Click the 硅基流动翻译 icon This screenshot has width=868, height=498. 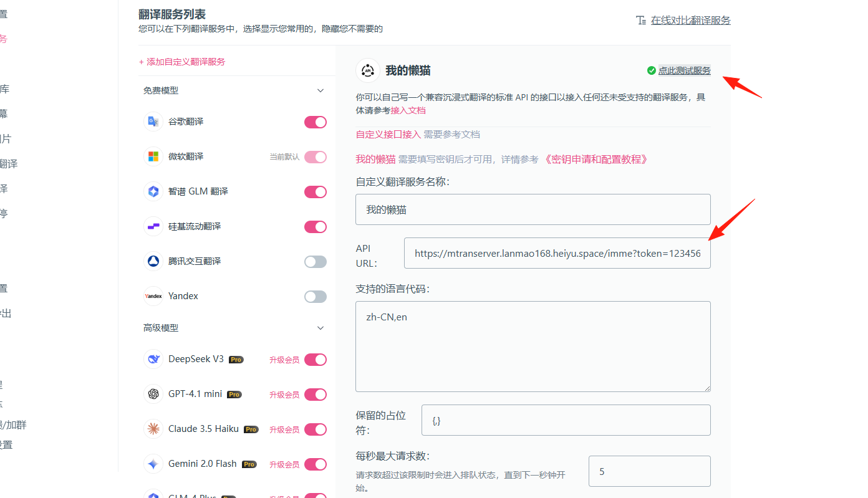pyautogui.click(x=153, y=226)
